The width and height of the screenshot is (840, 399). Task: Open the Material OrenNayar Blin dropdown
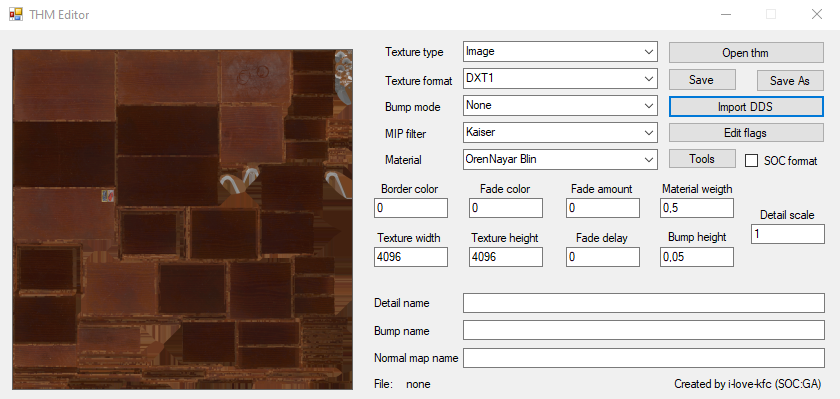pos(560,159)
